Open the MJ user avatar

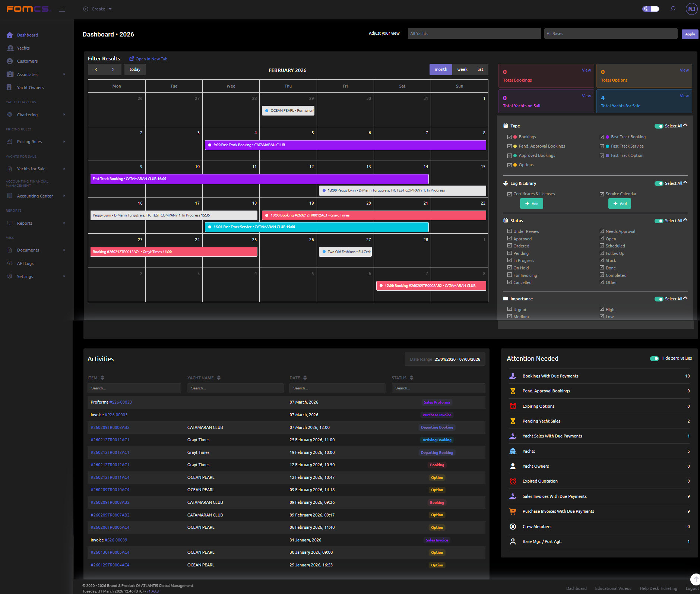click(x=691, y=9)
